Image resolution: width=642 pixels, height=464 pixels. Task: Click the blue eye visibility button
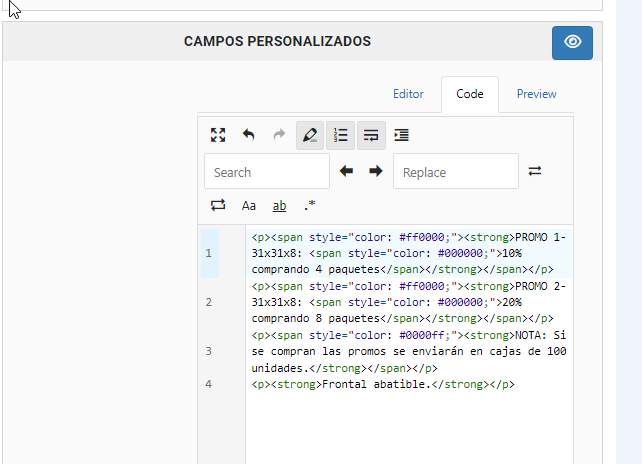572,42
